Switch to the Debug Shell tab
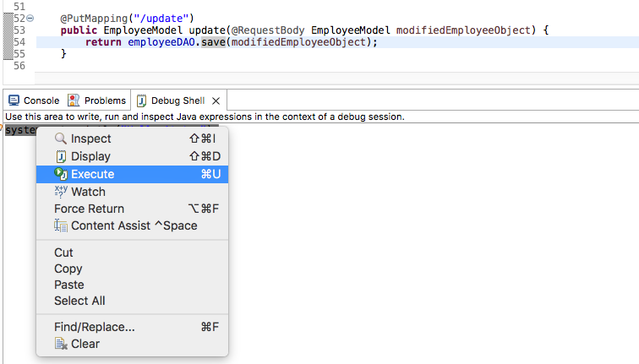The width and height of the screenshot is (639, 364). [177, 101]
